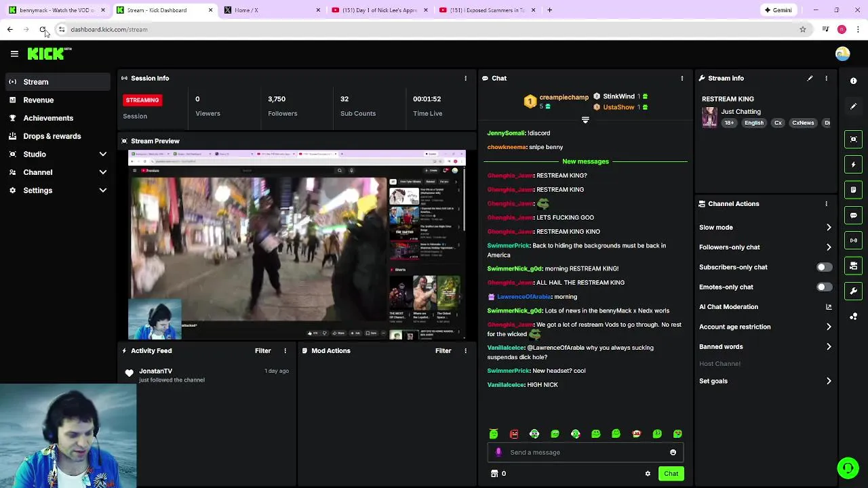The image size is (868, 488).
Task: Open Mod Actions Filter dropdown
Action: point(443,350)
